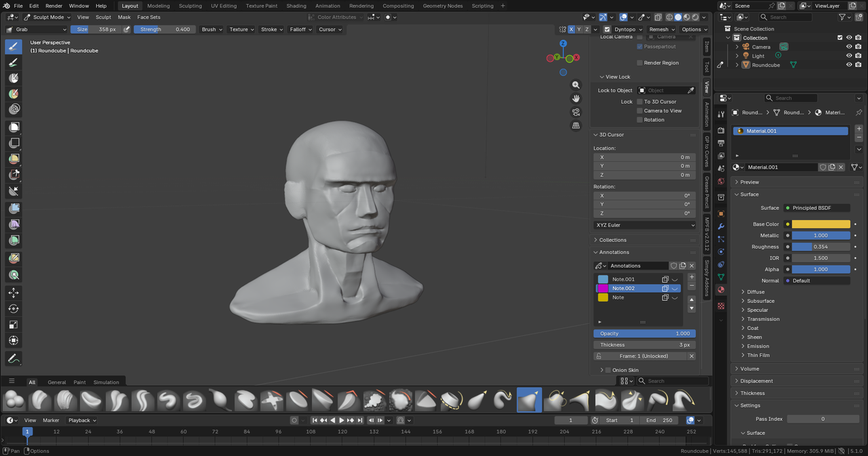
Task: Open the Modifiers wrench tab in Properties
Action: point(721,226)
